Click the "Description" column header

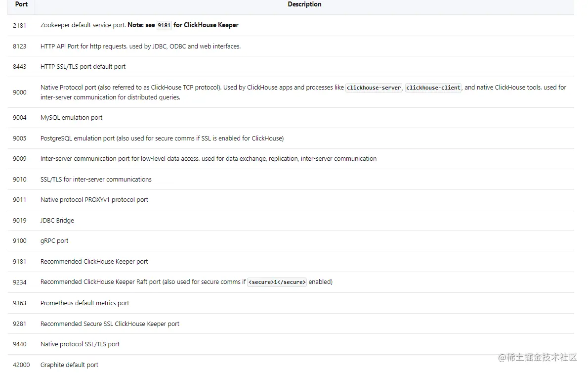click(304, 4)
